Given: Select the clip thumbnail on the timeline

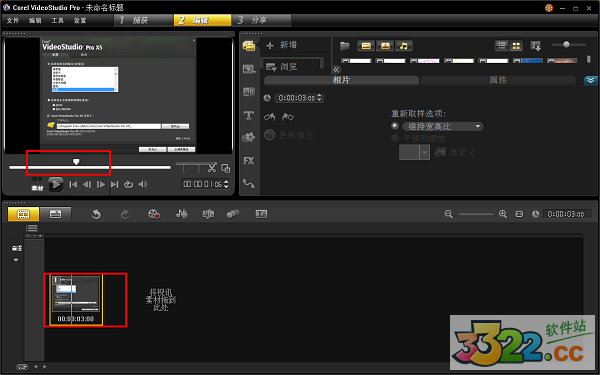Looking at the screenshot, I should click(76, 300).
